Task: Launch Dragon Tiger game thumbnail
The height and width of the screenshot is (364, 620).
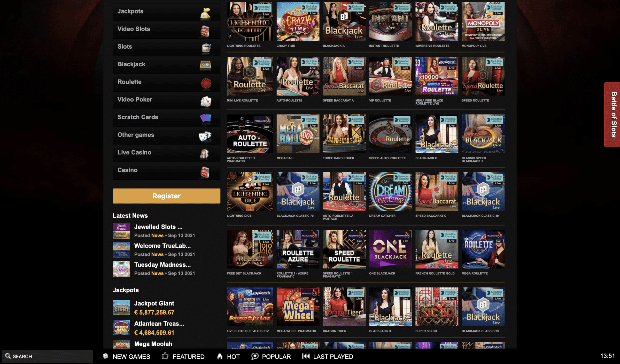Action: coord(344,307)
